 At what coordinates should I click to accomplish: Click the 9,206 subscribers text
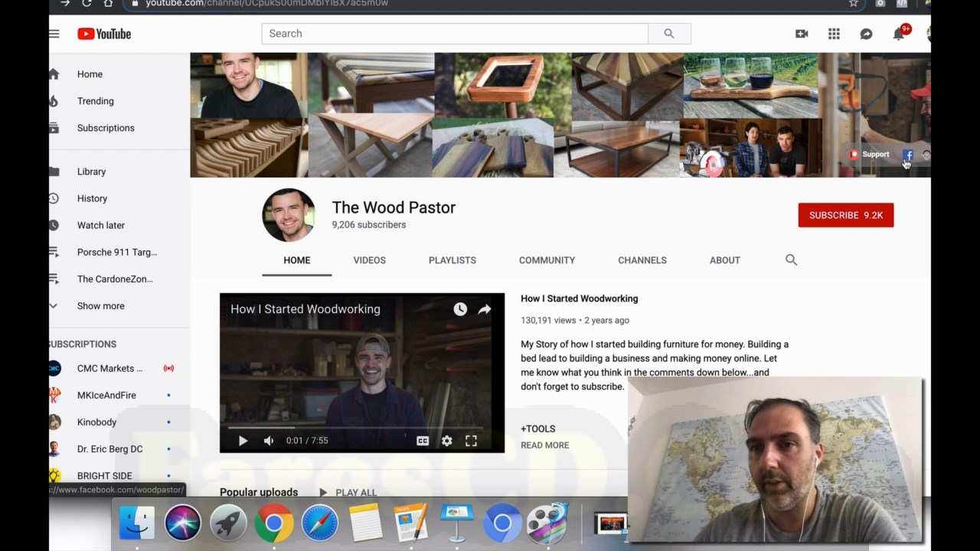[x=369, y=225]
